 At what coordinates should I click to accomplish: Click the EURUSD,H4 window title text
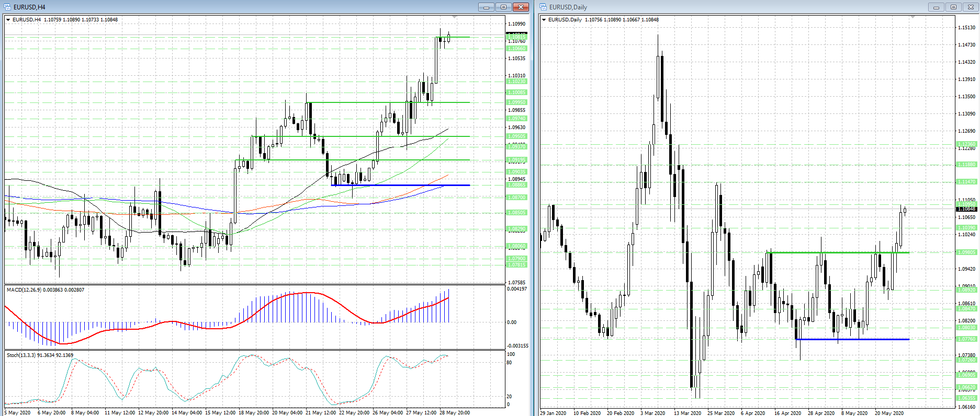29,7
